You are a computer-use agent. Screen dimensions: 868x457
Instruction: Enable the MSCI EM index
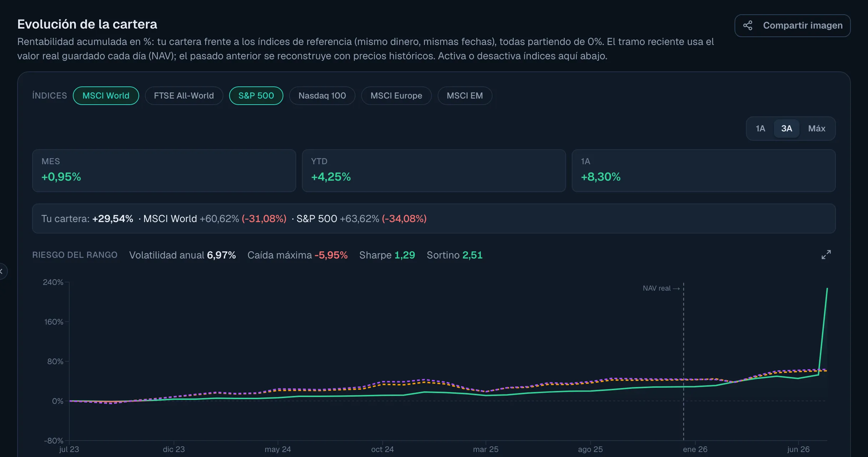(x=465, y=96)
